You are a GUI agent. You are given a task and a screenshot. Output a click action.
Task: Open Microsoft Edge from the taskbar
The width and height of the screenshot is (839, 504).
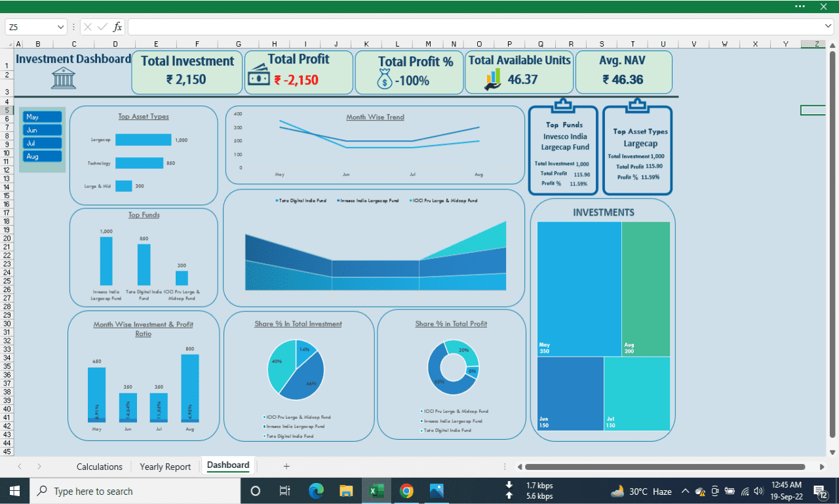[316, 490]
